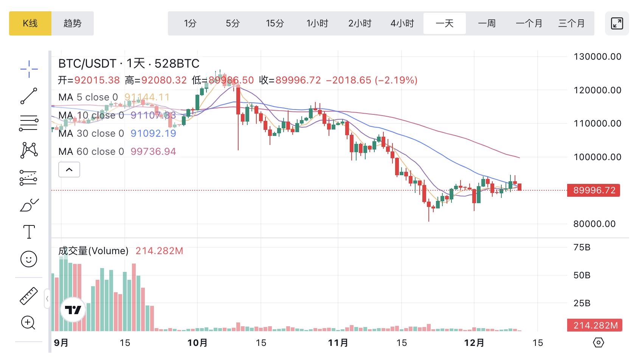Screen dimensions: 639x364
Task: Open the forecasting and measurement tools
Action: pos(29,177)
